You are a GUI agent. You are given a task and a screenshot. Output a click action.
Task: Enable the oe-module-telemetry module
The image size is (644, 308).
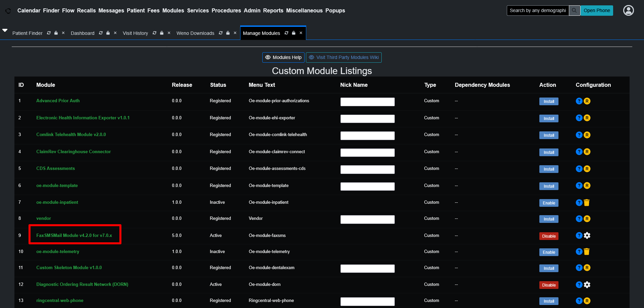[x=549, y=252]
